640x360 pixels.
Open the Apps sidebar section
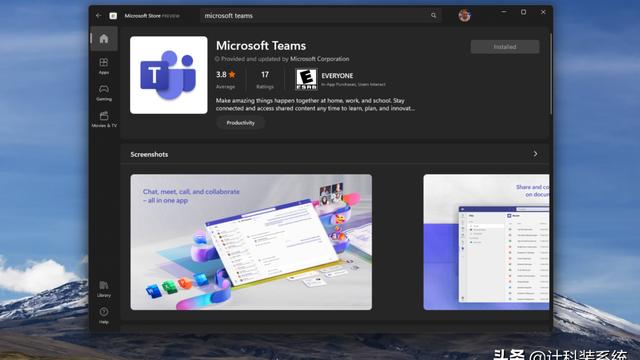pos(104,66)
